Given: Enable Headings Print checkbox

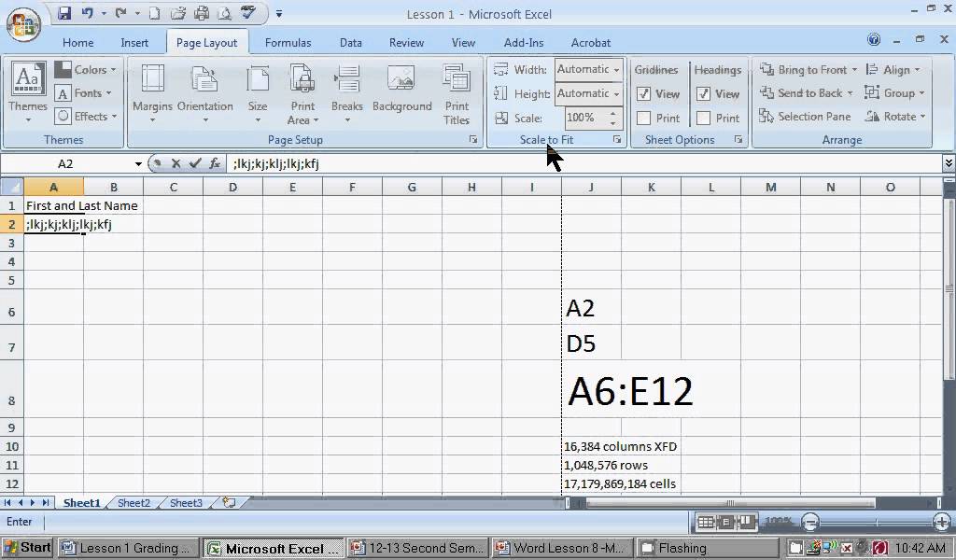Looking at the screenshot, I should [x=703, y=119].
